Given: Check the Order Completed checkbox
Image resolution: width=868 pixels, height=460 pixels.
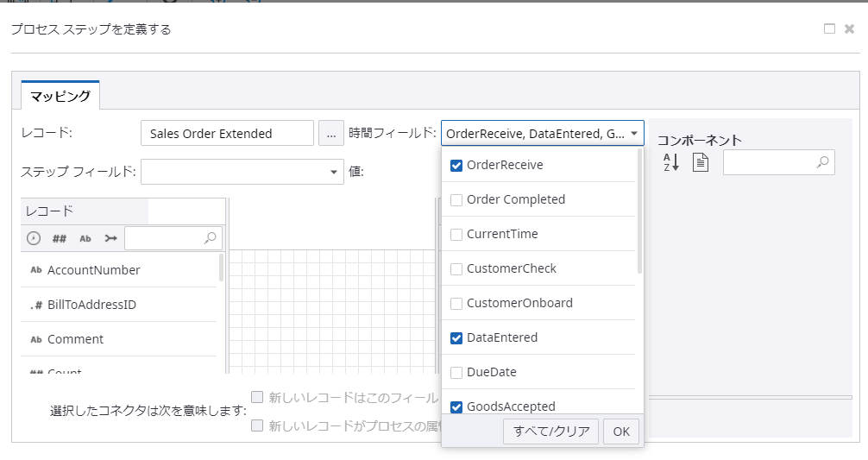Looking at the screenshot, I should [x=456, y=199].
